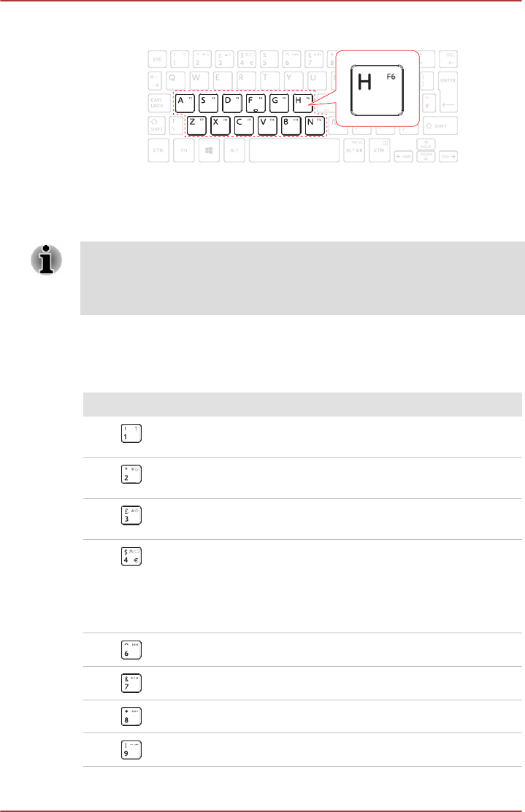Click the highlighted A key on keyboard diagram

183,103
